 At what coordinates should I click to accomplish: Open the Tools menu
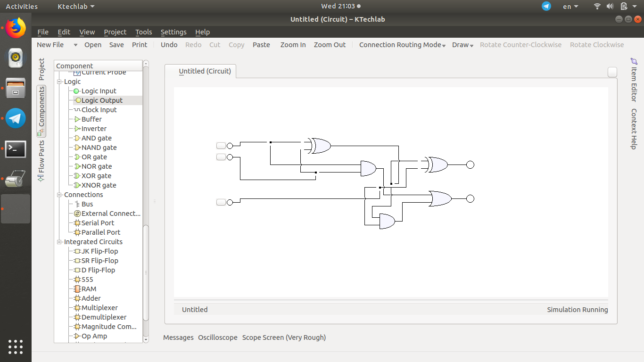pyautogui.click(x=143, y=32)
